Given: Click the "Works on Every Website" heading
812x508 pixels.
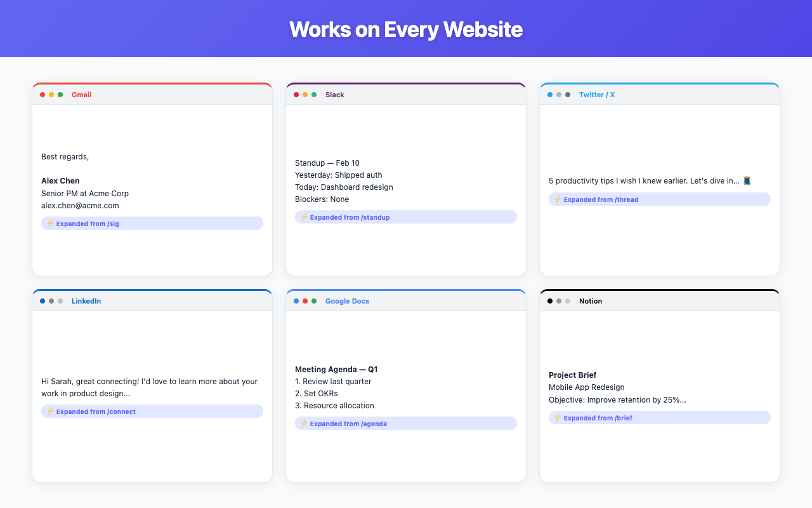Looking at the screenshot, I should [x=406, y=29].
